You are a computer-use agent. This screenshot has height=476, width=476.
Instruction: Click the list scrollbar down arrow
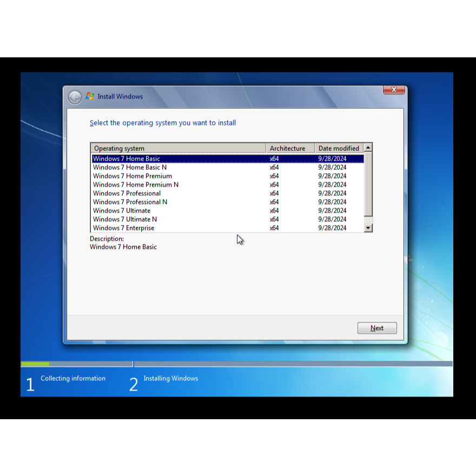coord(368,228)
